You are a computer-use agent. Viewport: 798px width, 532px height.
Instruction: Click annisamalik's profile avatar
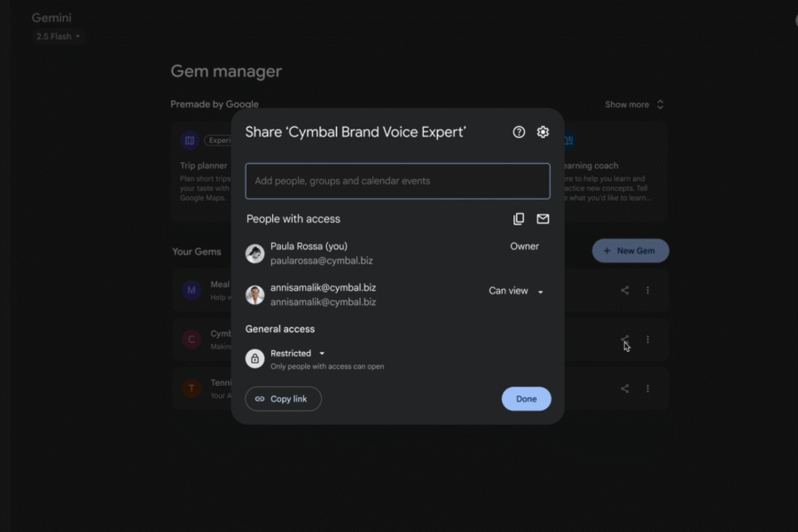click(x=254, y=293)
